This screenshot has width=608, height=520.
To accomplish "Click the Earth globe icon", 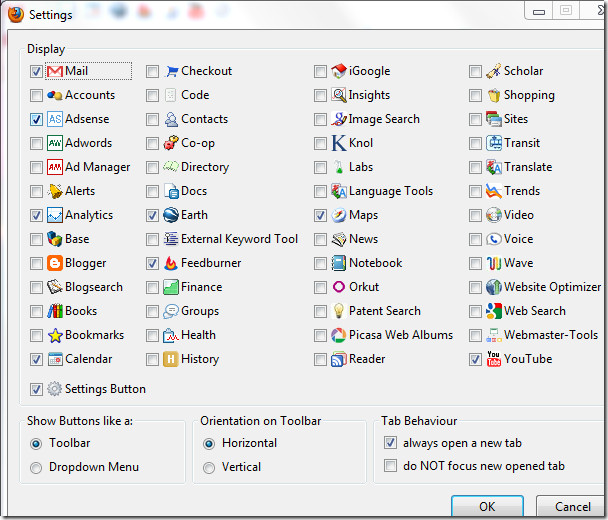I will [171, 215].
